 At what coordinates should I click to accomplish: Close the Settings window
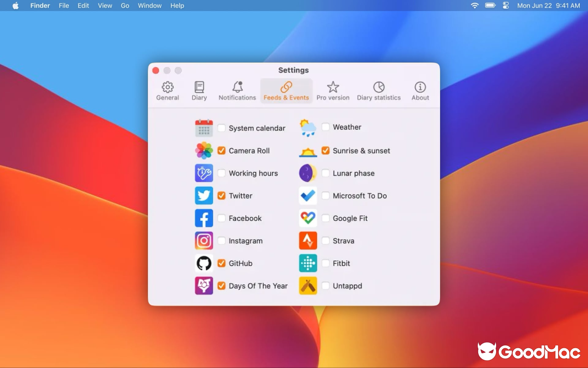[156, 70]
